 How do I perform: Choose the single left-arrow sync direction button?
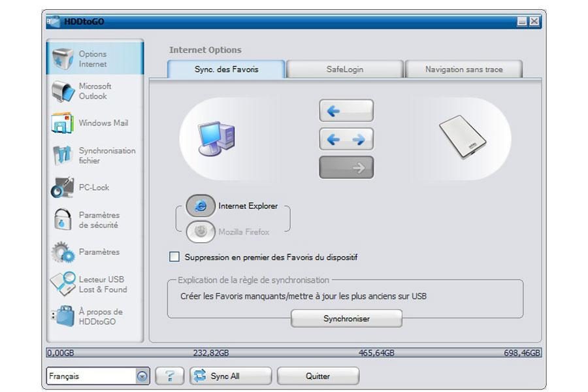tap(346, 110)
